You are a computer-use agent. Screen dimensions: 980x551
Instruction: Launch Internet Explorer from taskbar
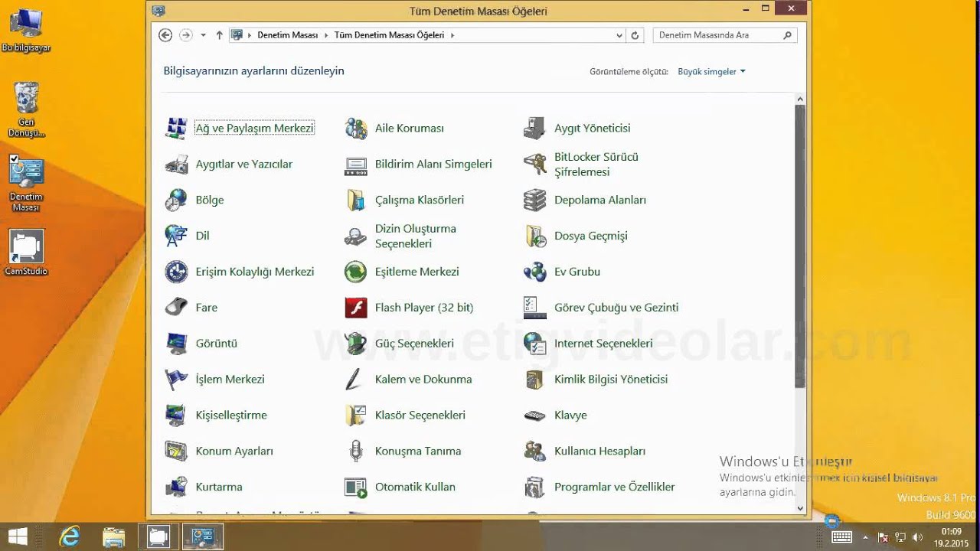pyautogui.click(x=70, y=536)
